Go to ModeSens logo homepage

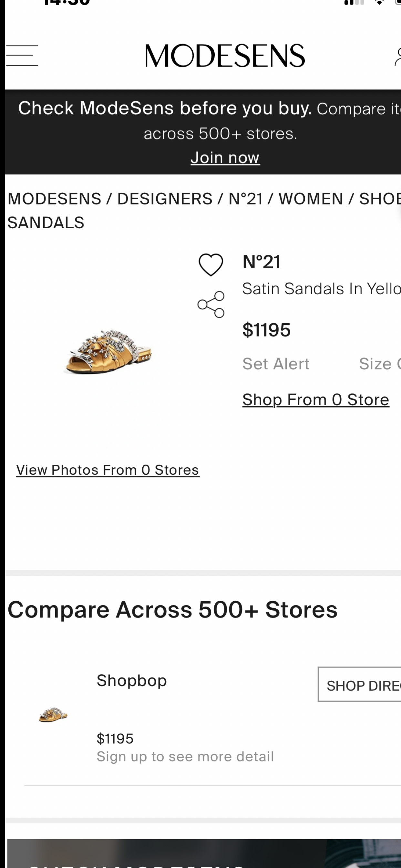225,56
